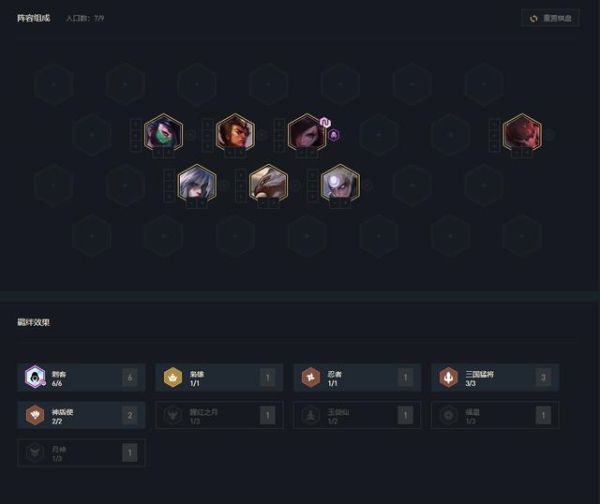Select the brown-haired warrior champion portrait
Screen dimensions: 600x504
[x=235, y=132]
